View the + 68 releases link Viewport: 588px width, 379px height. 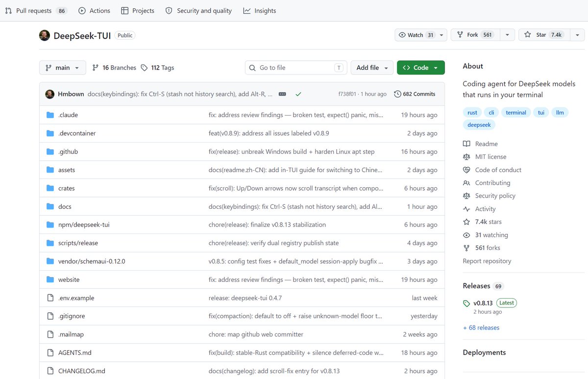(481, 328)
